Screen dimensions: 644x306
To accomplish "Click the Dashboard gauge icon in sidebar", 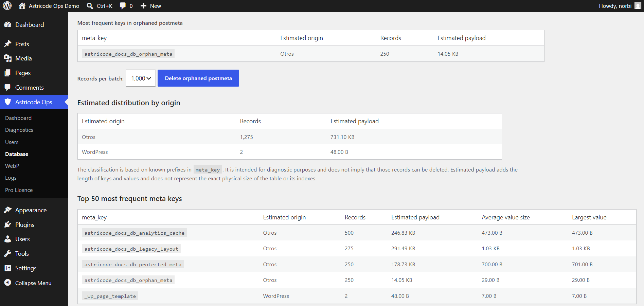I will coord(7,25).
